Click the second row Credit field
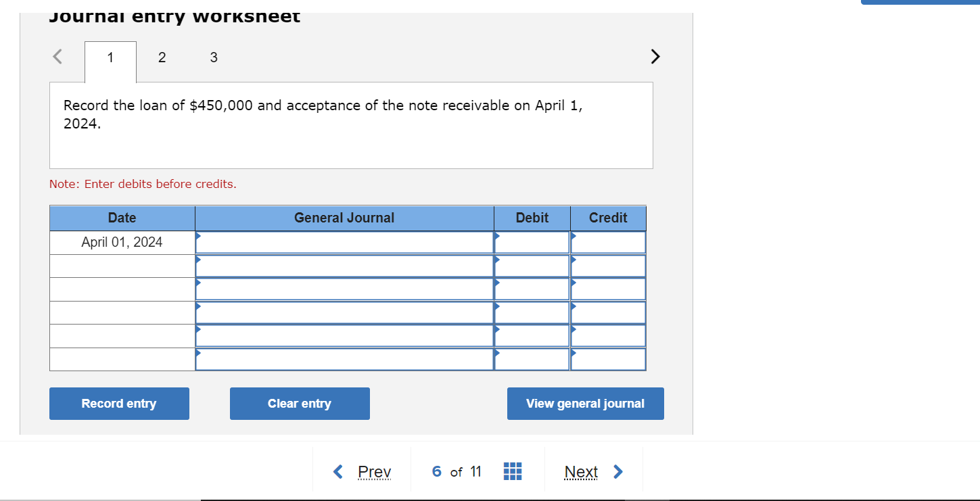 pos(608,266)
